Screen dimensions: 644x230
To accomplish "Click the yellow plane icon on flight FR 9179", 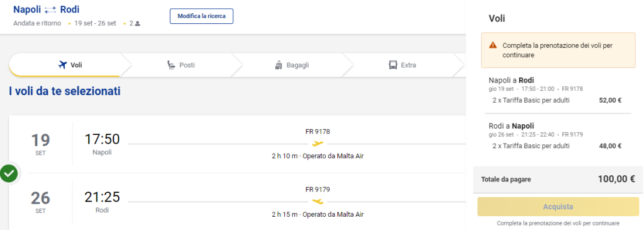I will (318, 201).
